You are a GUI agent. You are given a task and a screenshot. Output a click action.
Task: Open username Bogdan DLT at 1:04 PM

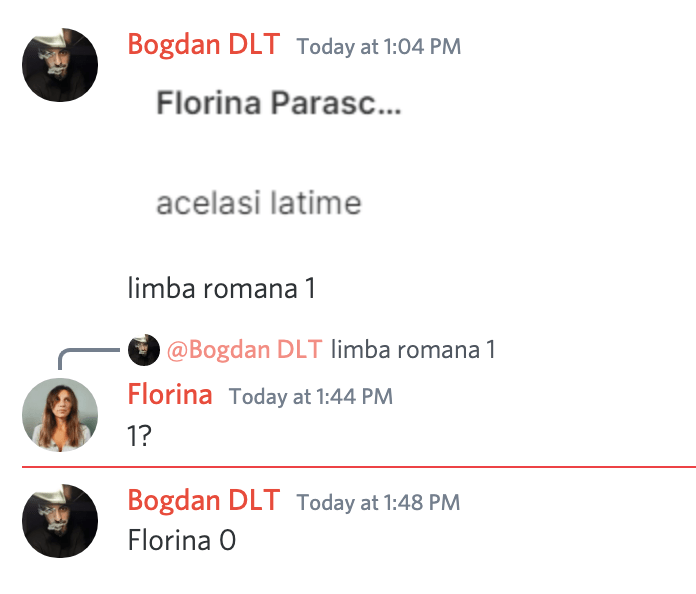(x=204, y=46)
